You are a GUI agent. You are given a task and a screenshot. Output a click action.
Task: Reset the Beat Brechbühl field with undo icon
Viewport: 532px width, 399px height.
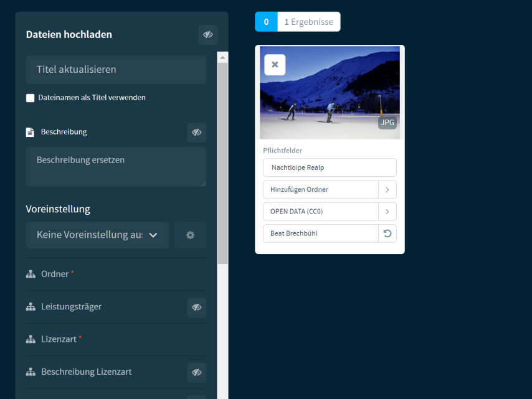coord(387,233)
